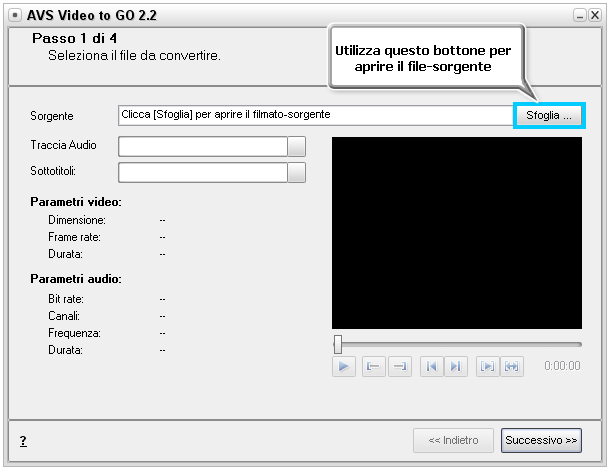Click the source file path field

(316, 115)
